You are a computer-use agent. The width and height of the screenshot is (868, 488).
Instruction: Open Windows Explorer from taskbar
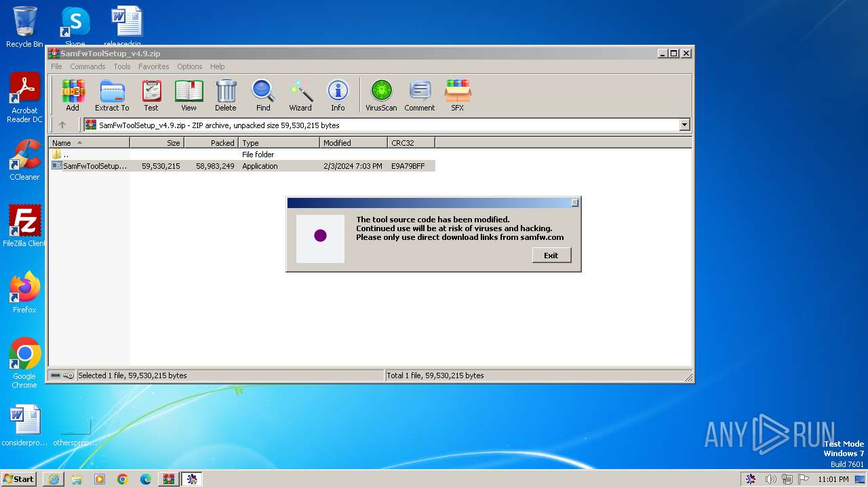coord(77,479)
